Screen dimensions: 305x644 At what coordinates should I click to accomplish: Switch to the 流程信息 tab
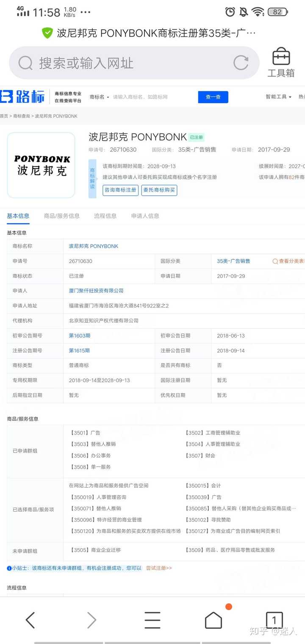105,216
